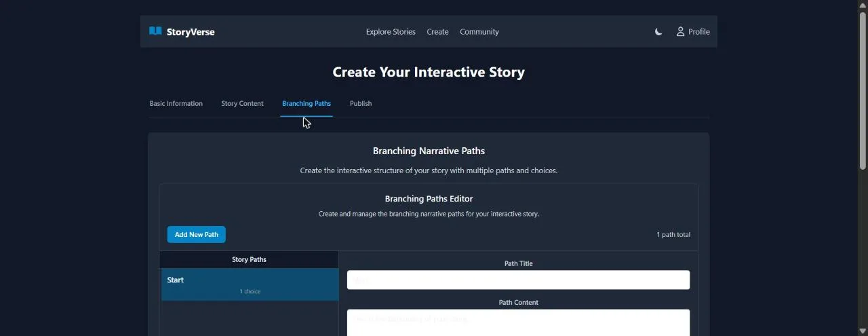This screenshot has width=868, height=336.
Task: Click the scrollbar down arrow
Action: point(863,331)
